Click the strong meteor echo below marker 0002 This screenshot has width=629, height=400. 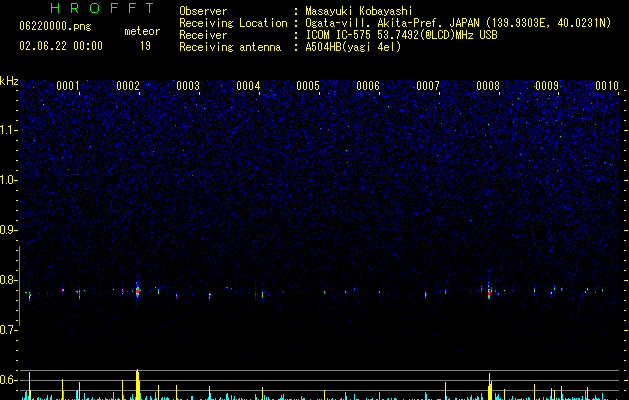click(138, 290)
